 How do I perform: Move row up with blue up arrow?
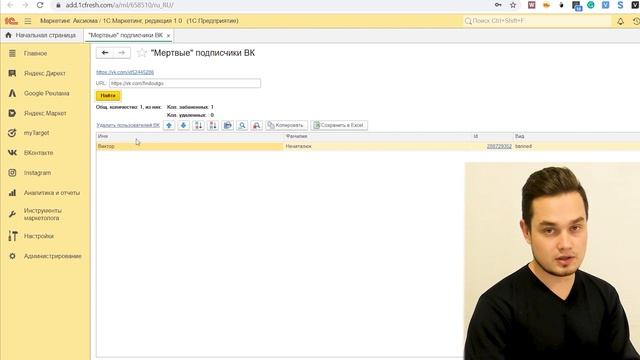point(169,125)
